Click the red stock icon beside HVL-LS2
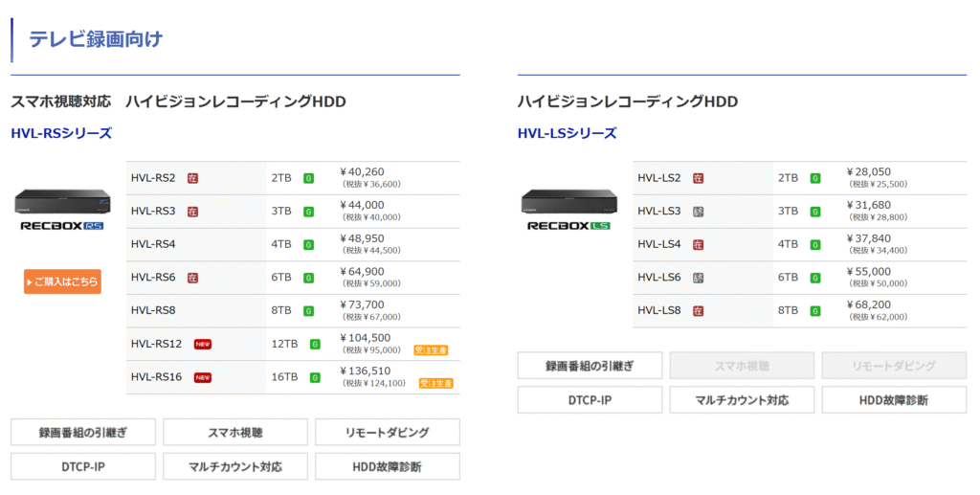This screenshot has height=495, width=980. click(698, 178)
